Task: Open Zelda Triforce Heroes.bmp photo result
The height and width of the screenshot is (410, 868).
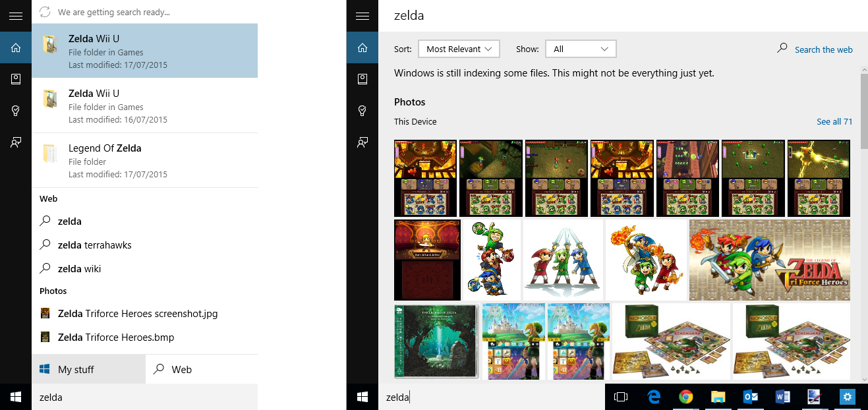Action: 144,337
